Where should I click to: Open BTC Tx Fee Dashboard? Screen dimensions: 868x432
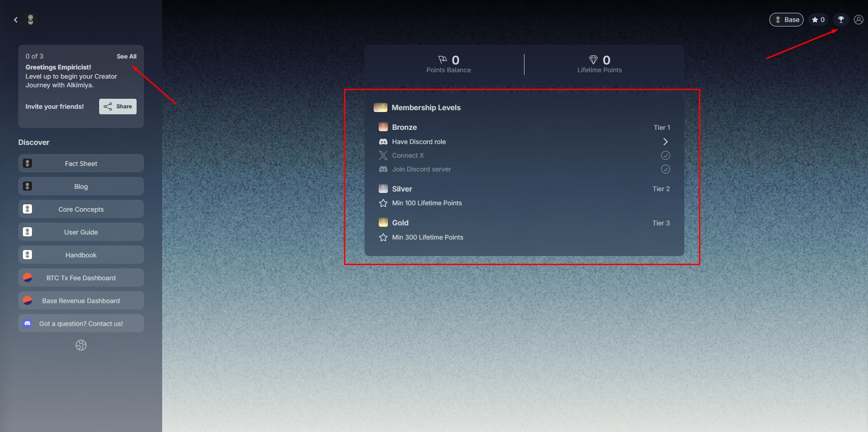[x=81, y=278]
